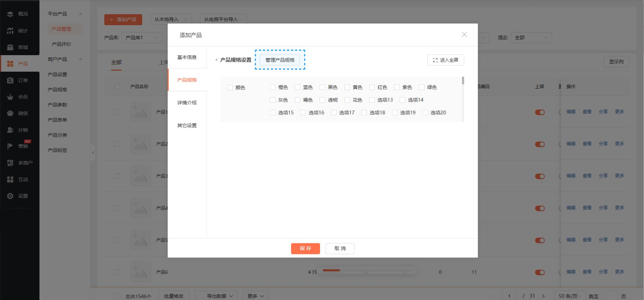Click 编辑 link for 产品1 row

(571, 112)
